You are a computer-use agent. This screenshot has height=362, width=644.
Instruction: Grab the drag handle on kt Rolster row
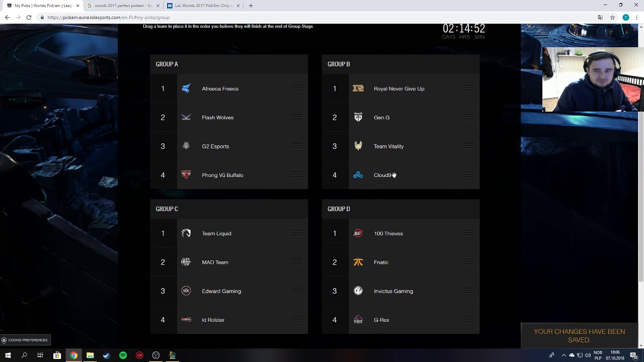[297, 320]
